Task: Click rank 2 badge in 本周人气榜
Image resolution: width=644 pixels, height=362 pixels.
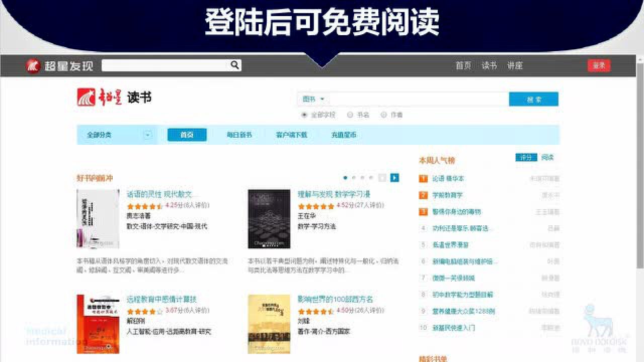Action: pos(423,195)
